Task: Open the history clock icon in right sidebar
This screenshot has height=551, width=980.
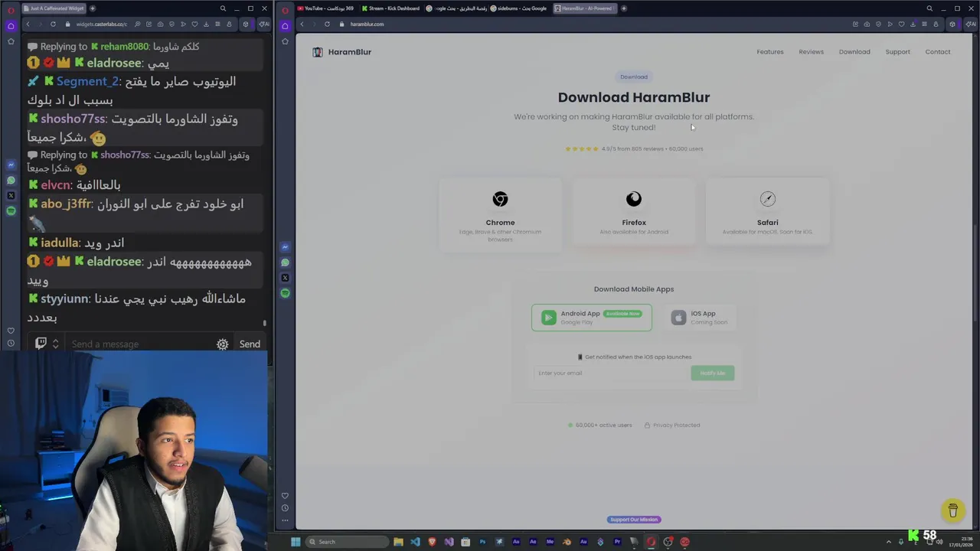Action: 285,508
